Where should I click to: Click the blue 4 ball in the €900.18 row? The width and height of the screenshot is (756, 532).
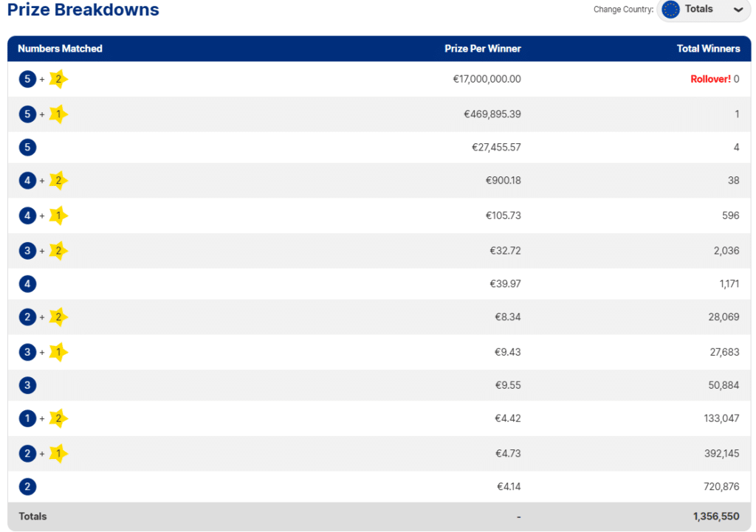coord(27,181)
